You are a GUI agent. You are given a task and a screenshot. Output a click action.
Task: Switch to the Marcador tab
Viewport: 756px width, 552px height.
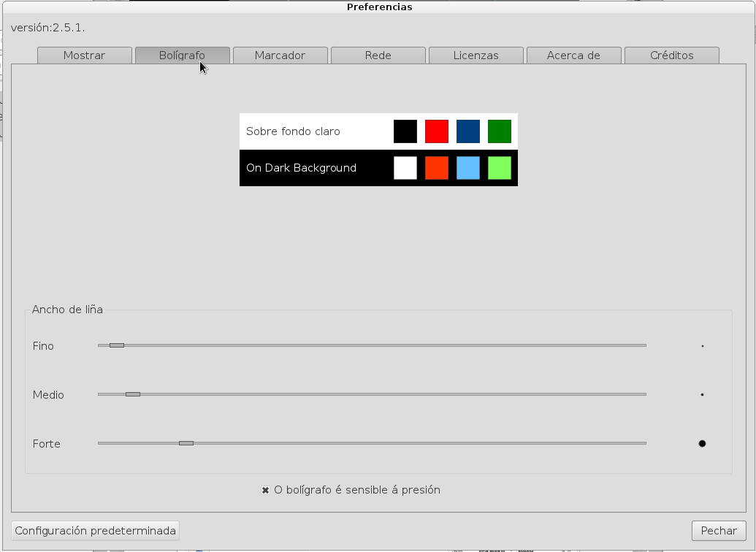pyautogui.click(x=280, y=55)
